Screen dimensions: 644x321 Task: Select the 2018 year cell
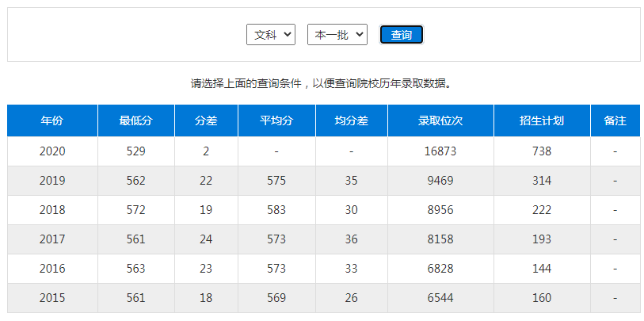click(x=52, y=210)
